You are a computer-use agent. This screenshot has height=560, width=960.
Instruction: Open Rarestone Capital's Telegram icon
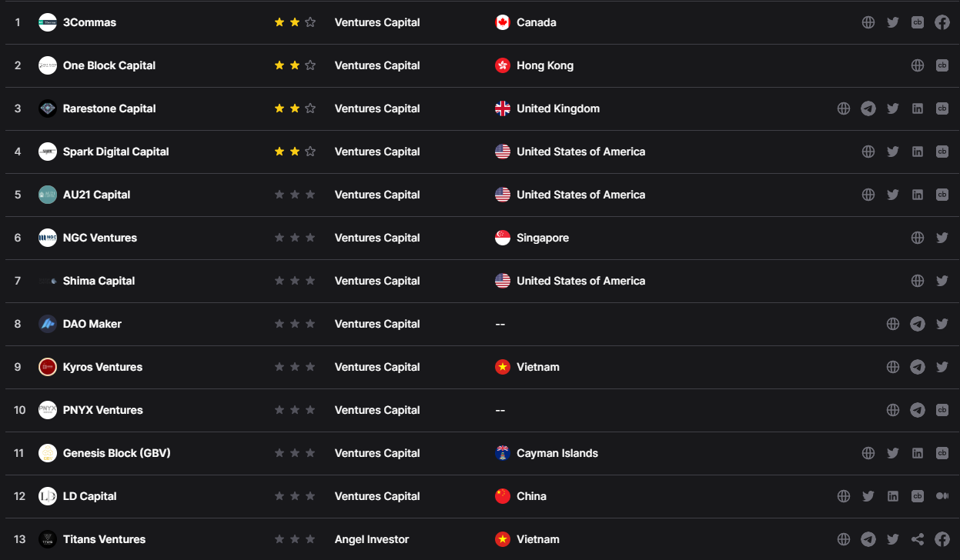868,108
